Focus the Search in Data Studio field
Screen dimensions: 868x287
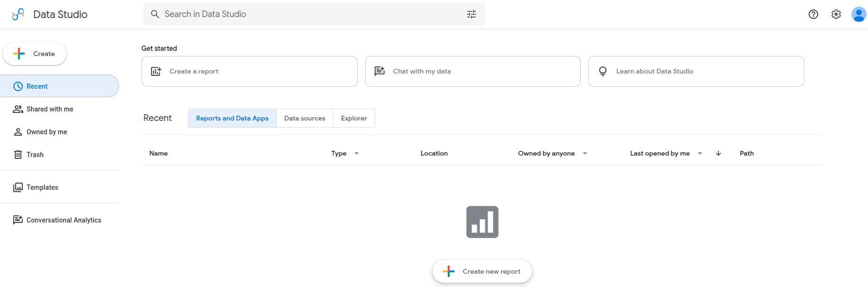(x=314, y=14)
